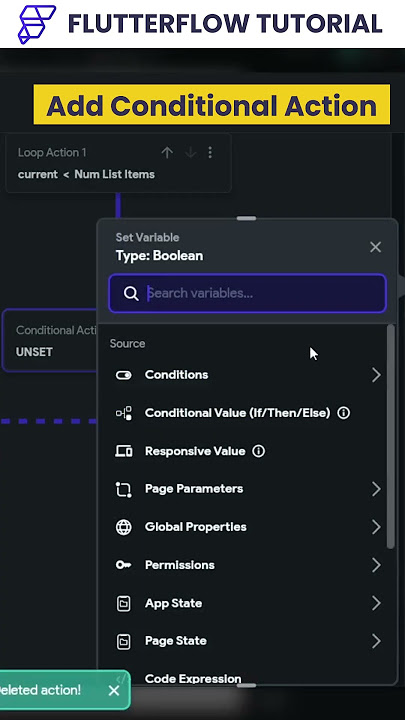
Task: Expand the Conditions chevron
Action: coord(376,375)
